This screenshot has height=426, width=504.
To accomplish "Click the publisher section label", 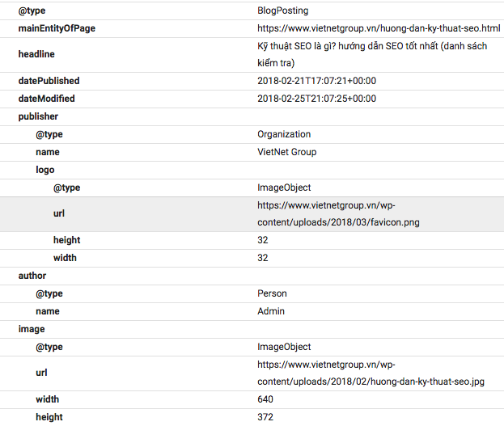I will [38, 116].
